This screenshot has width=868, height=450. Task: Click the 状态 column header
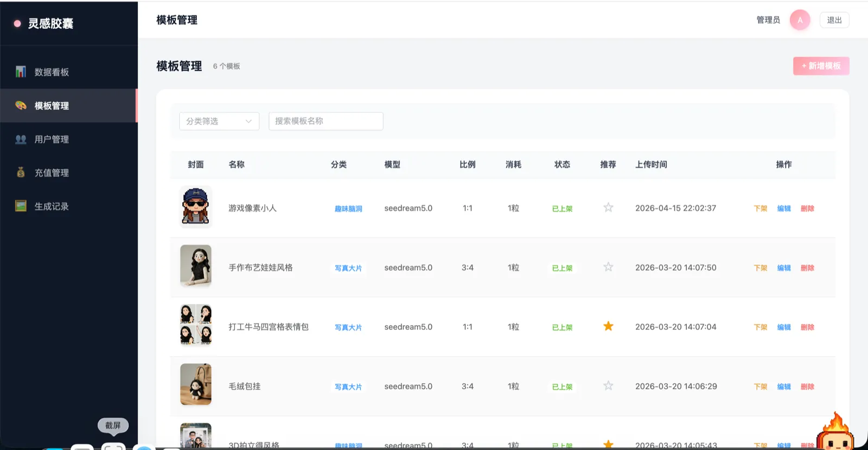(562, 164)
